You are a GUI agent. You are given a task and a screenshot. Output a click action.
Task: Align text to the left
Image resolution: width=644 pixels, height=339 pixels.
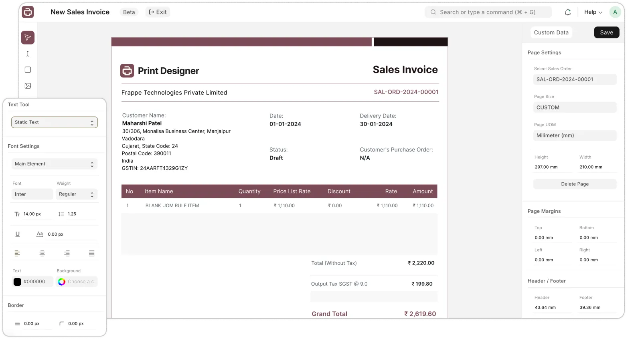coord(18,253)
